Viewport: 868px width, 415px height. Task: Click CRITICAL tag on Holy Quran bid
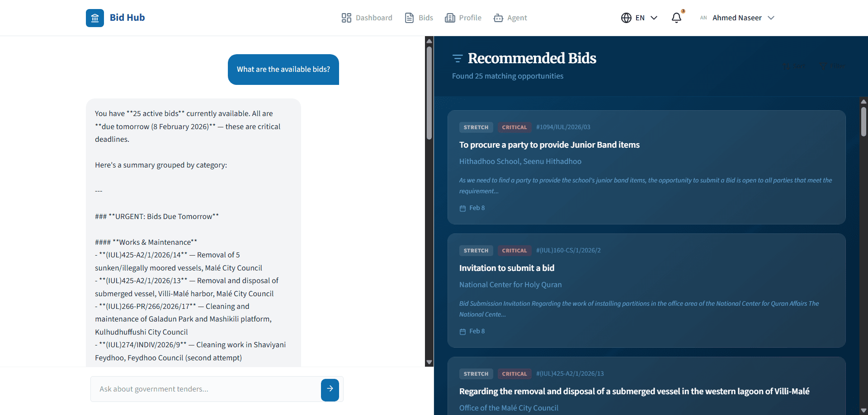[514, 251]
